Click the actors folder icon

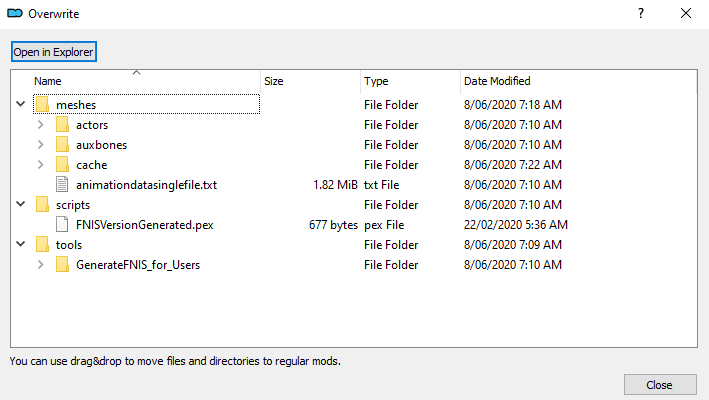click(x=62, y=124)
